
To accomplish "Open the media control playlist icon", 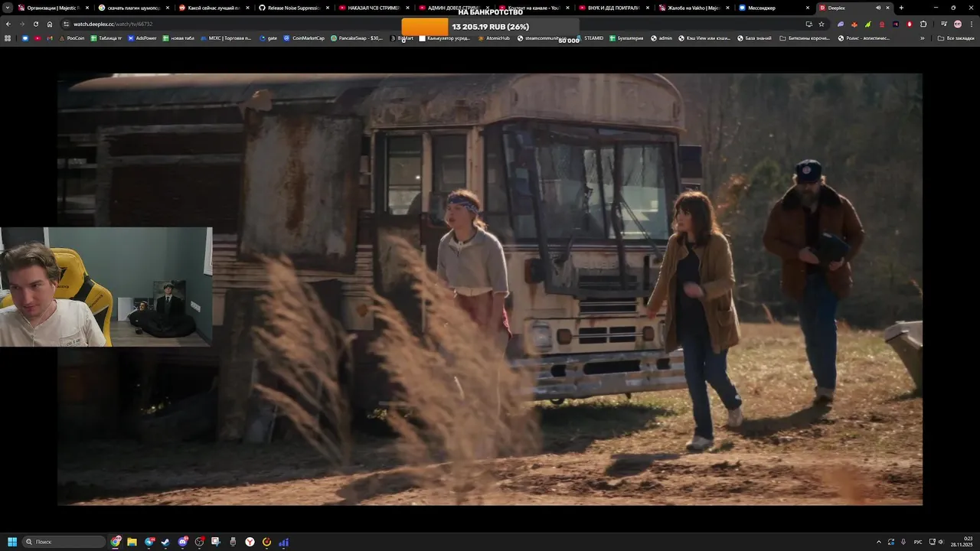I will [x=944, y=24].
